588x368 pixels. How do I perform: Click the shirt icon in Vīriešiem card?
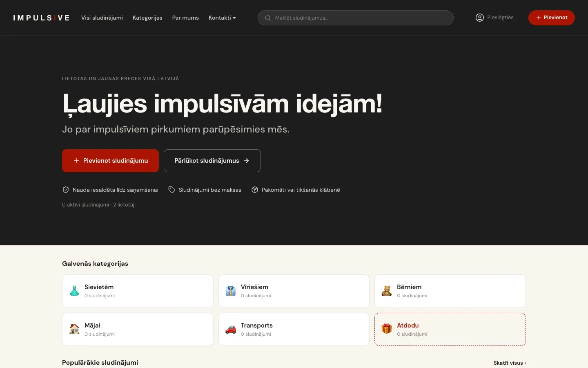pos(231,291)
